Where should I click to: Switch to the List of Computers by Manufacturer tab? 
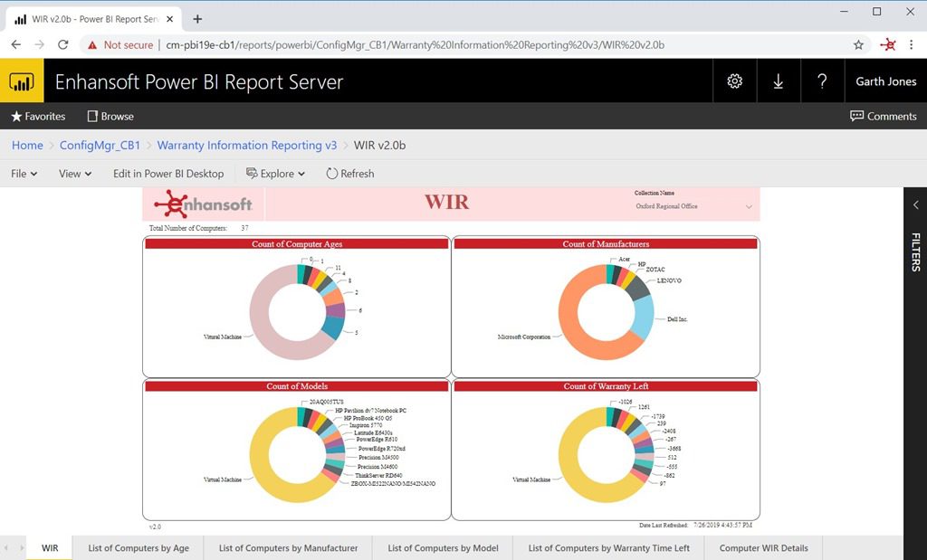pyautogui.click(x=287, y=548)
